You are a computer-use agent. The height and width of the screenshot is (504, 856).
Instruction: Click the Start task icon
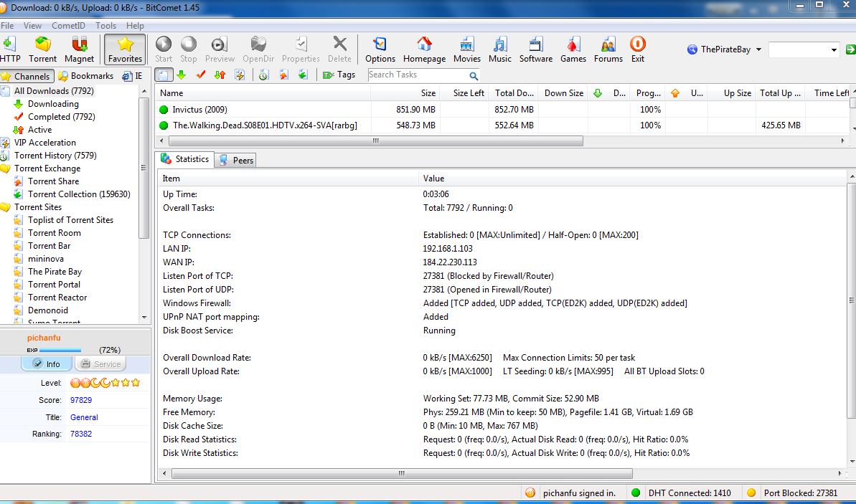click(163, 49)
